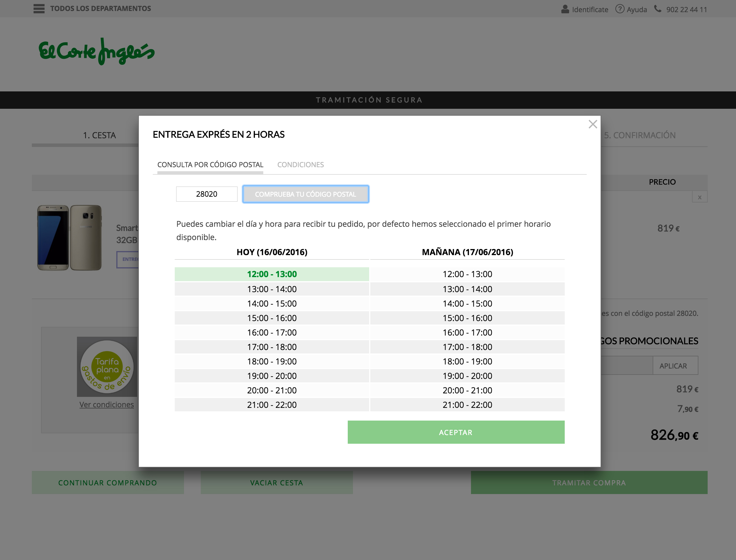Click the Identifícate user icon
The width and height of the screenshot is (736, 560).
(x=565, y=9)
